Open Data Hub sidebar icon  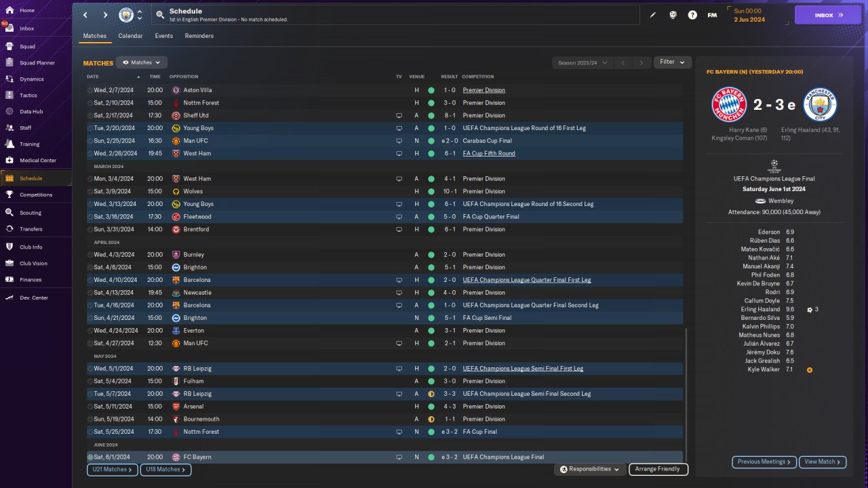pos(9,111)
